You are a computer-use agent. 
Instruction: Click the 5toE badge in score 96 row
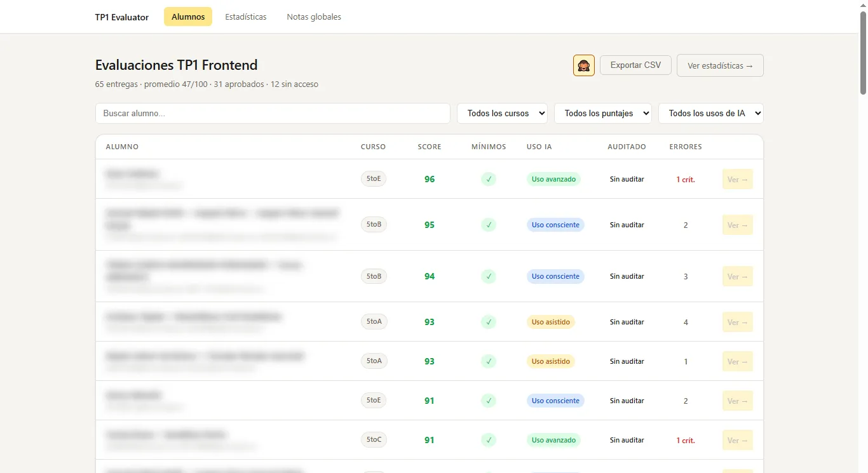[374, 179]
